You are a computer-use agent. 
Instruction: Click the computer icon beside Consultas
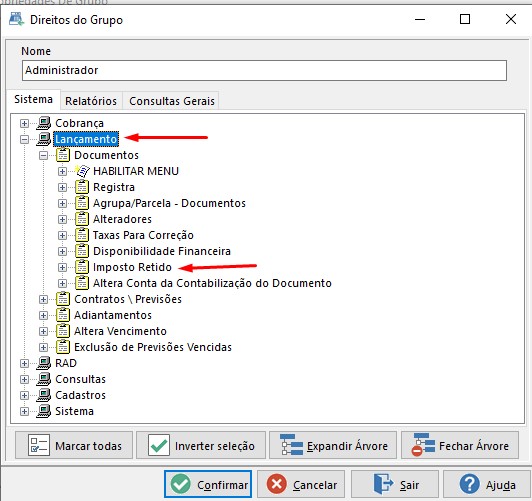[x=44, y=379]
